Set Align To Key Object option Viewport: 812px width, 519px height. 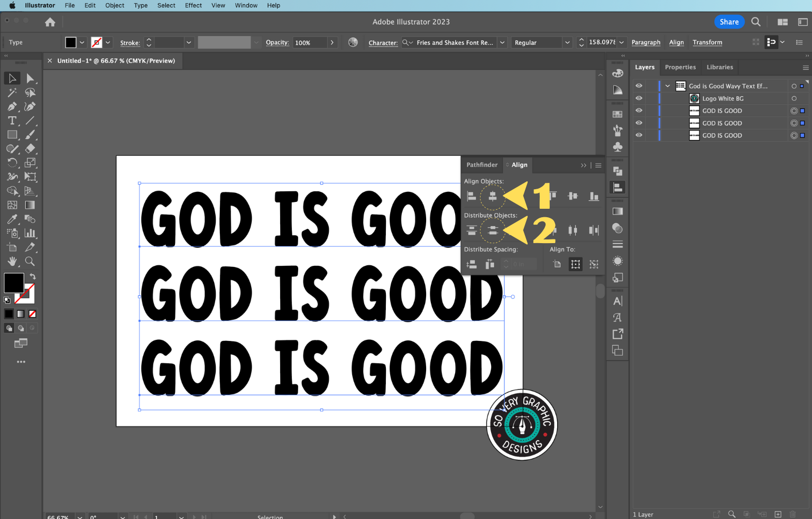tap(594, 264)
